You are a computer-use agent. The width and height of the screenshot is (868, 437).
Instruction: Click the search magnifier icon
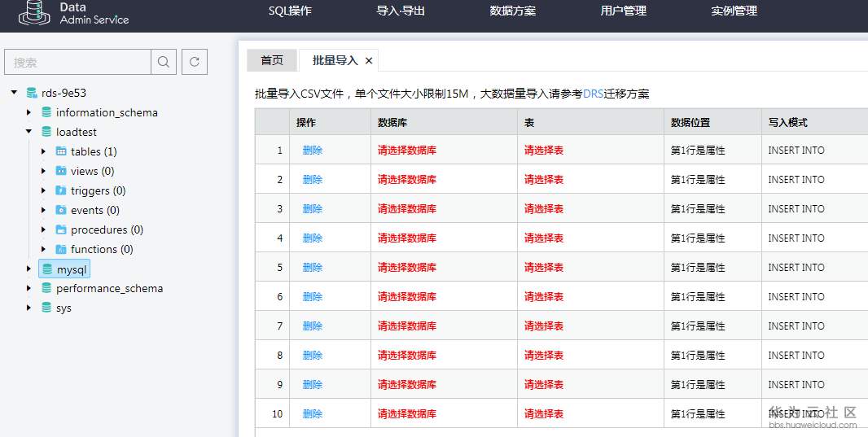click(164, 62)
